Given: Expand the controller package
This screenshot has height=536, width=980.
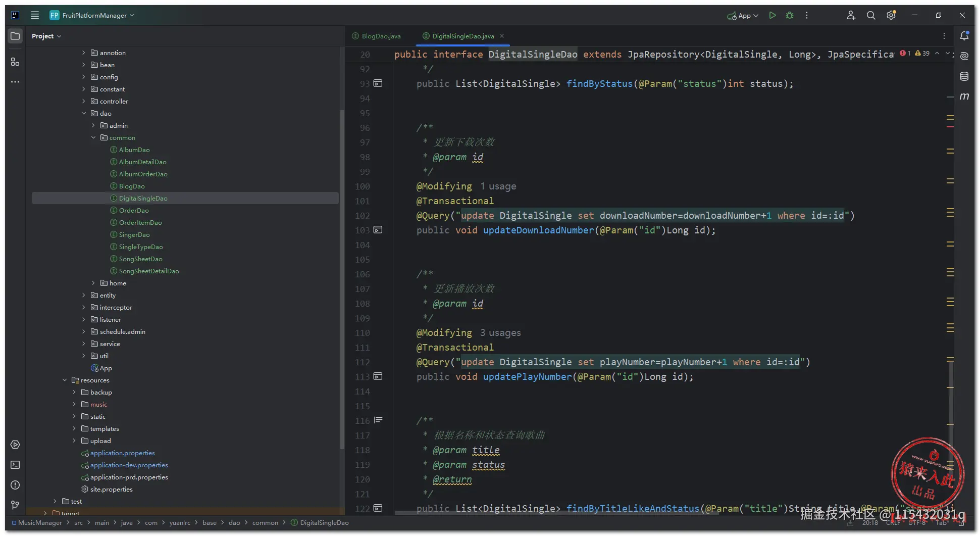Looking at the screenshot, I should click(84, 101).
